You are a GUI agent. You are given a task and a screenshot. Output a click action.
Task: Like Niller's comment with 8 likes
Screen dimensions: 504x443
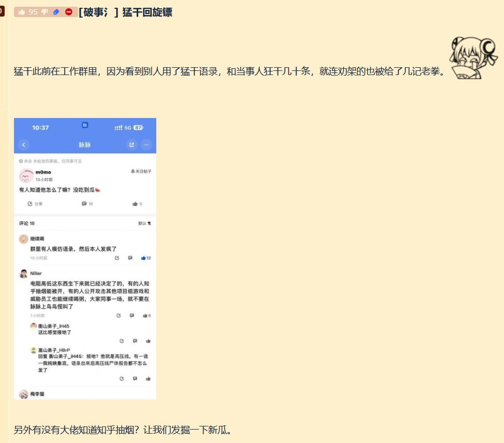point(145,315)
